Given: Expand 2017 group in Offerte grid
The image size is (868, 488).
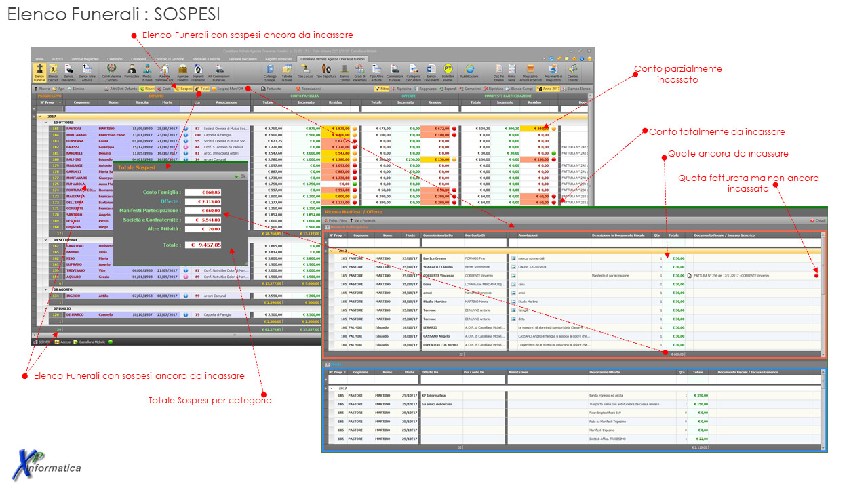Looking at the screenshot, I should [x=330, y=388].
